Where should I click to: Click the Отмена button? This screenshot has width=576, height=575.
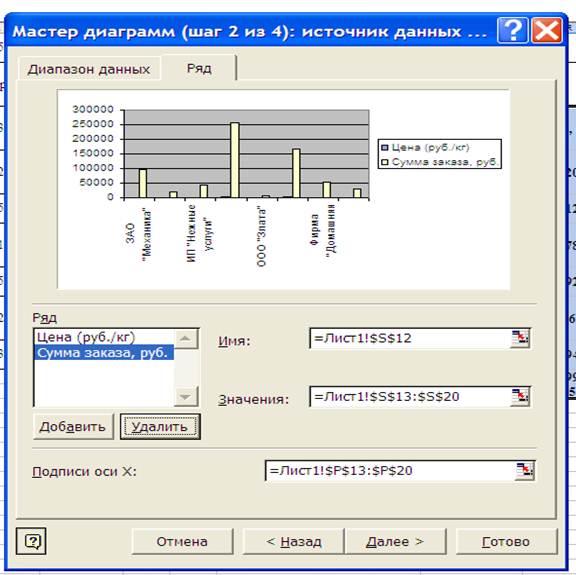click(x=182, y=542)
